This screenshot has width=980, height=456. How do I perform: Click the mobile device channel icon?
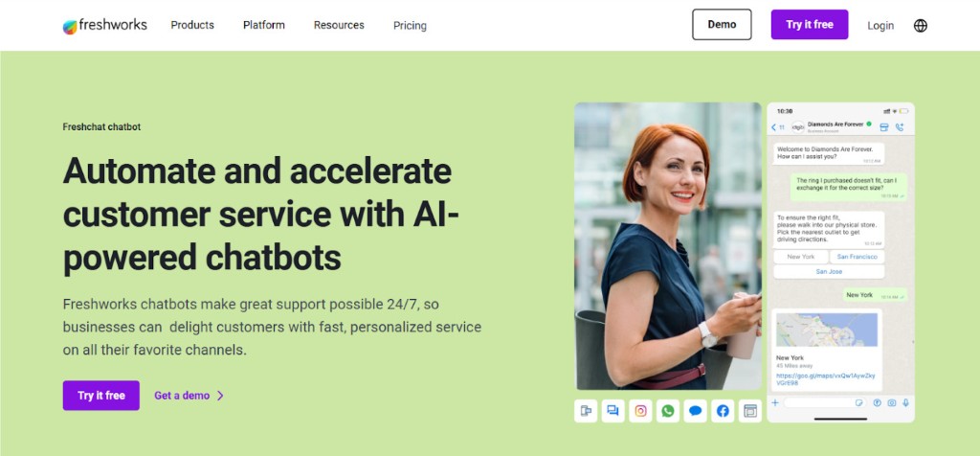click(x=586, y=411)
